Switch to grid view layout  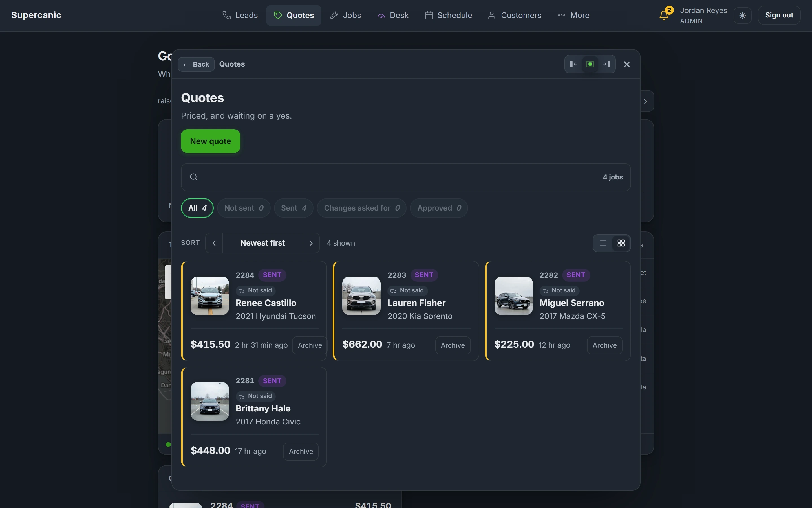tap(621, 243)
